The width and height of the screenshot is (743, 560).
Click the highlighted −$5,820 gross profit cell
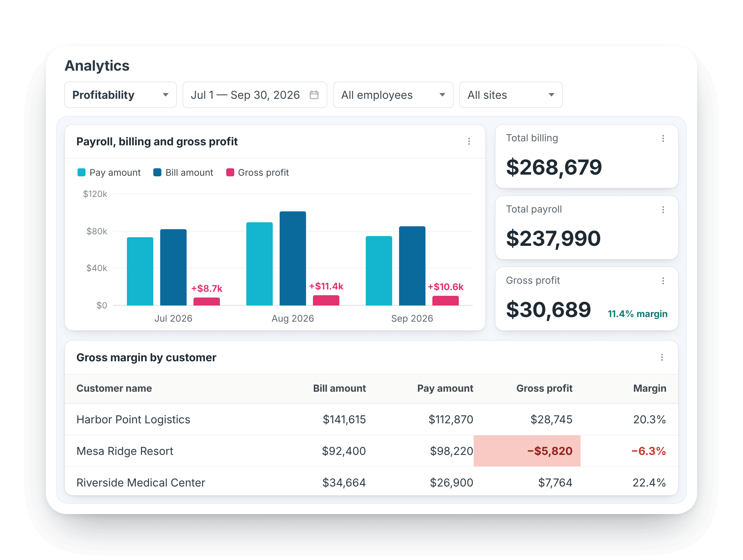tap(527, 451)
